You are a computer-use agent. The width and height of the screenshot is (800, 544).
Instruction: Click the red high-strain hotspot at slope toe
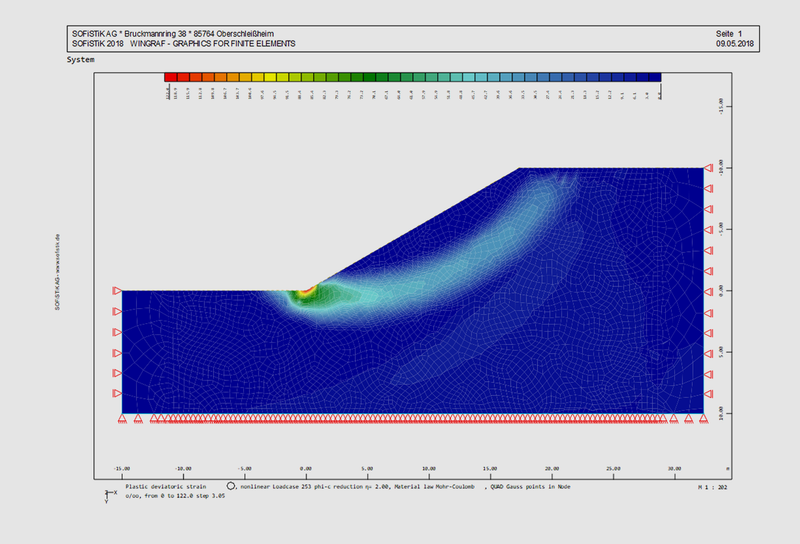click(306, 291)
